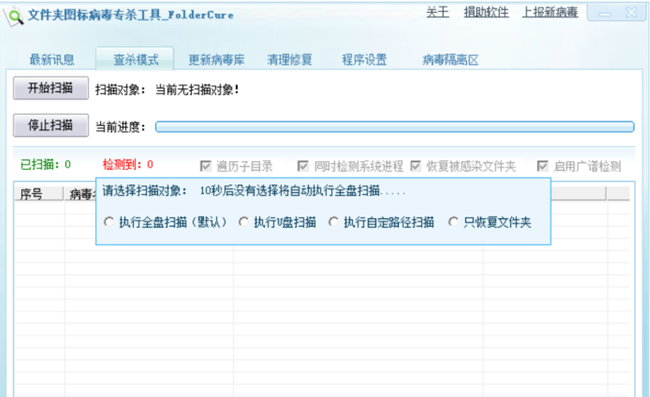Select 执行U盘扫描 radio option
Image resolution: width=650 pixels, height=397 pixels.
[244, 222]
